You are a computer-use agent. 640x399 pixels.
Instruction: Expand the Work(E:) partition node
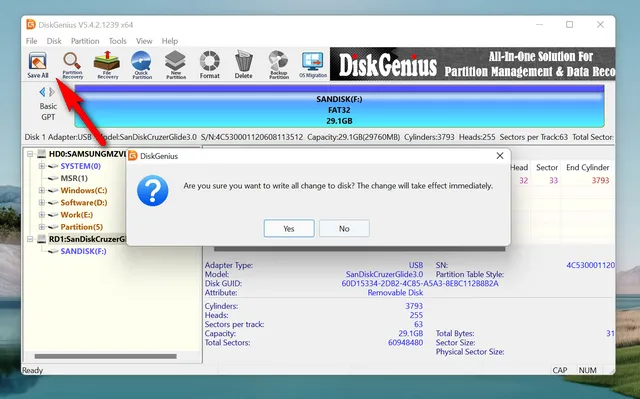42,215
